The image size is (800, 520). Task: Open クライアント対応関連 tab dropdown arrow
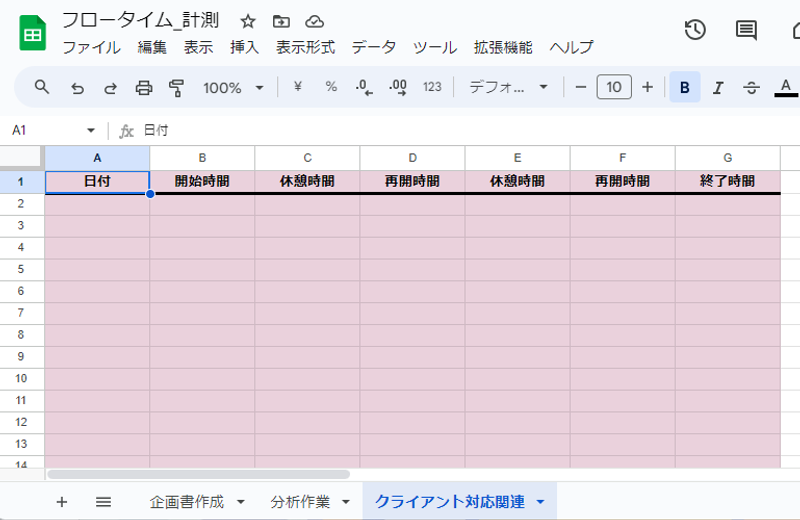[540, 502]
